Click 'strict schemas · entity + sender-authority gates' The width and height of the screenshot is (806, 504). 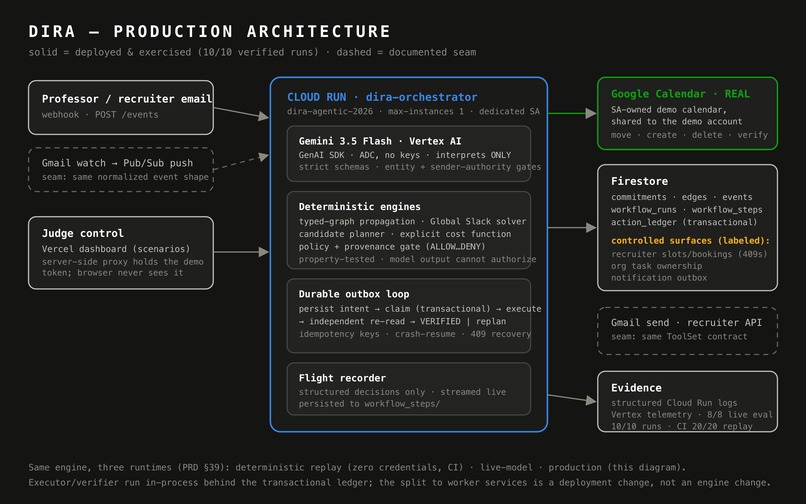(420, 167)
